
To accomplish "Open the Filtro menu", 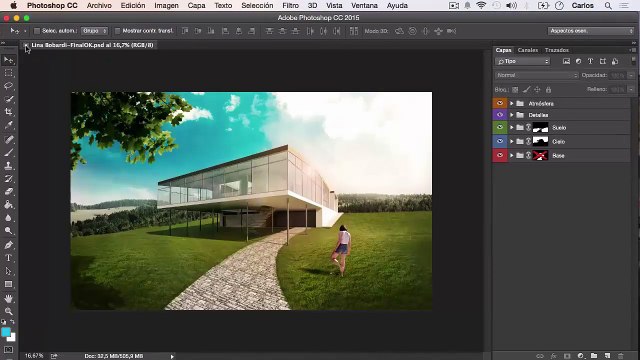I will (x=290, y=6).
